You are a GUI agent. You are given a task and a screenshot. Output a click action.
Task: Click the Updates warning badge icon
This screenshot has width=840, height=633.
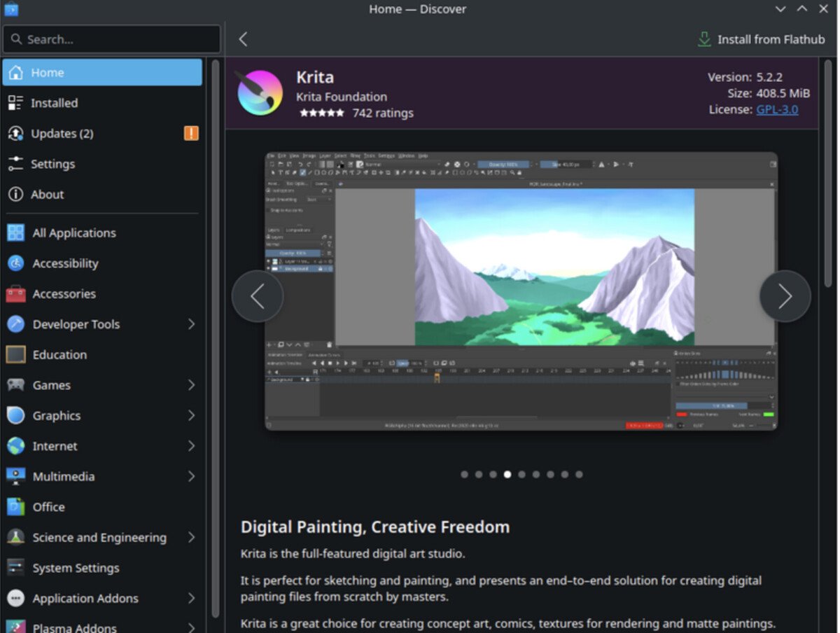191,133
